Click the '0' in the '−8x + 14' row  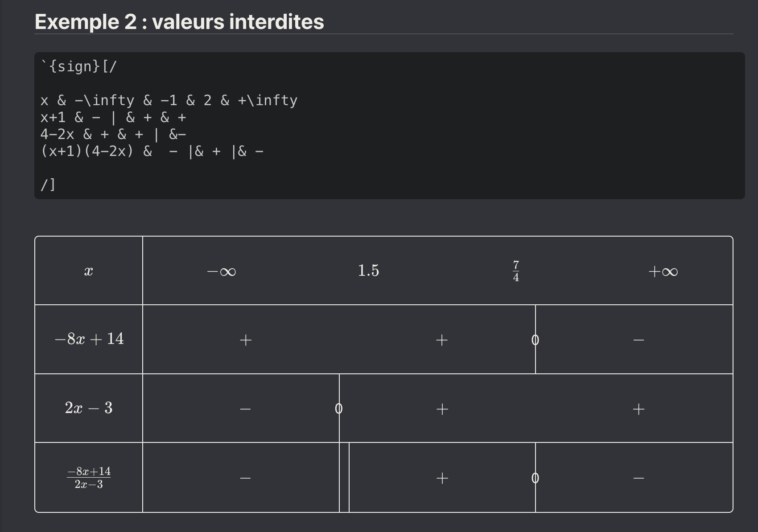pyautogui.click(x=536, y=340)
